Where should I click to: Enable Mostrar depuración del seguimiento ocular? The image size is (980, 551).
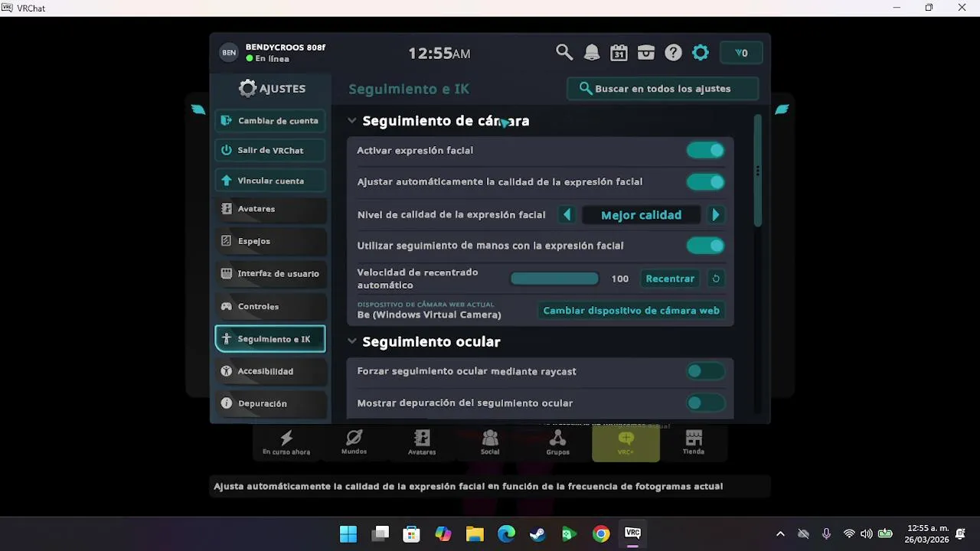tap(705, 403)
